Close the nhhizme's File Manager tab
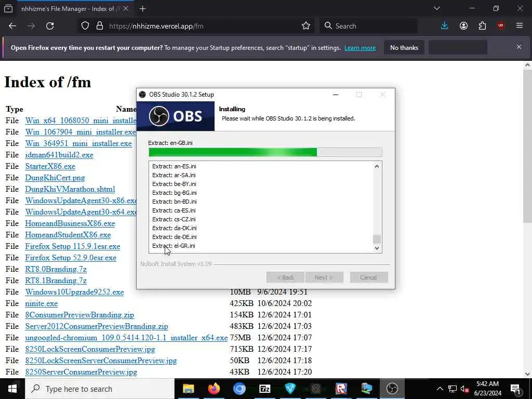This screenshot has width=532, height=399. tap(126, 8)
